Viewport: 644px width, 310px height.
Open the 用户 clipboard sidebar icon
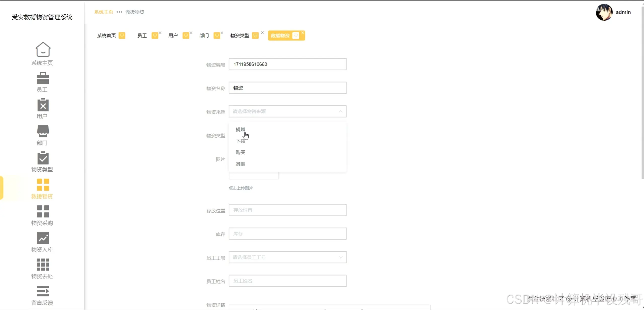click(x=43, y=105)
